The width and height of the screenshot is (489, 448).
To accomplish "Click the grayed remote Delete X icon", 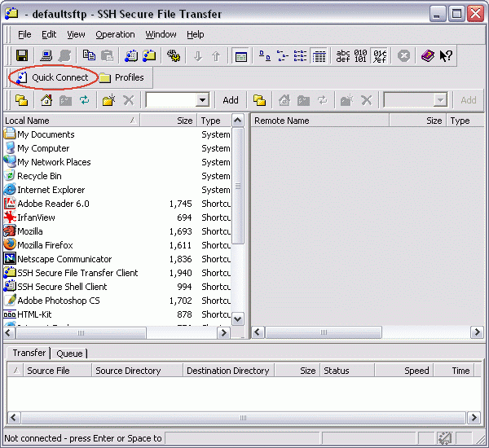I will pyautogui.click(x=367, y=100).
